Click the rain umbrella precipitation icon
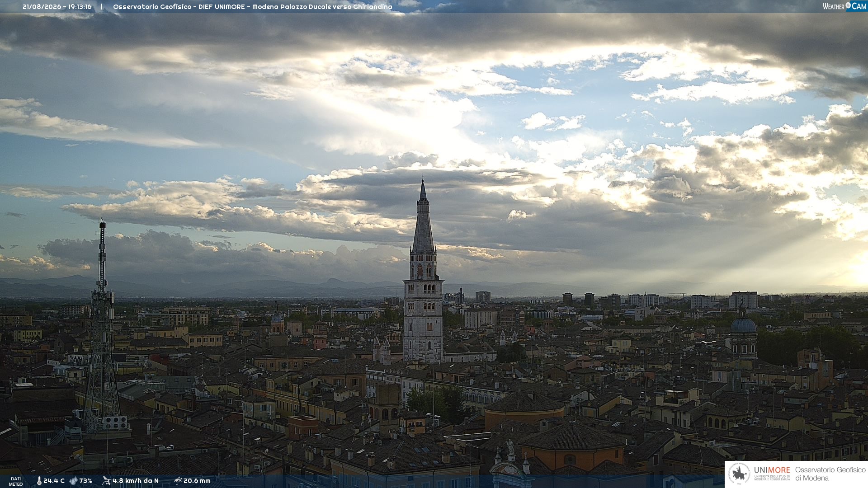 (178, 481)
